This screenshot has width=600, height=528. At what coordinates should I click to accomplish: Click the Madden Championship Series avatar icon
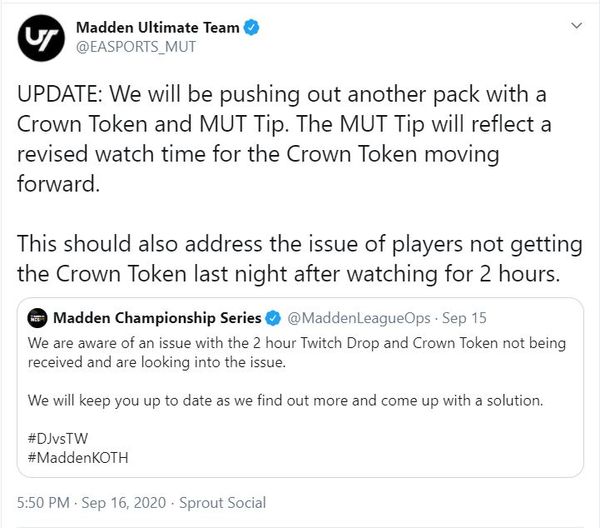click(x=38, y=318)
